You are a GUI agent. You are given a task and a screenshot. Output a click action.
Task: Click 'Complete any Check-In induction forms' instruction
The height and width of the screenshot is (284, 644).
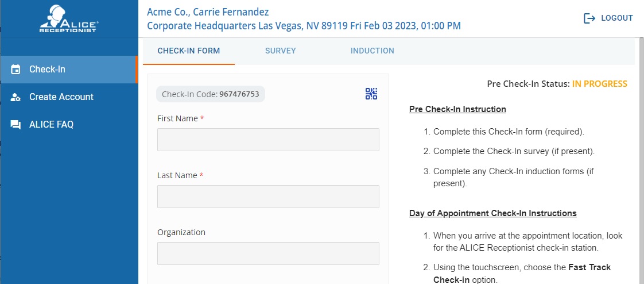[514, 178]
